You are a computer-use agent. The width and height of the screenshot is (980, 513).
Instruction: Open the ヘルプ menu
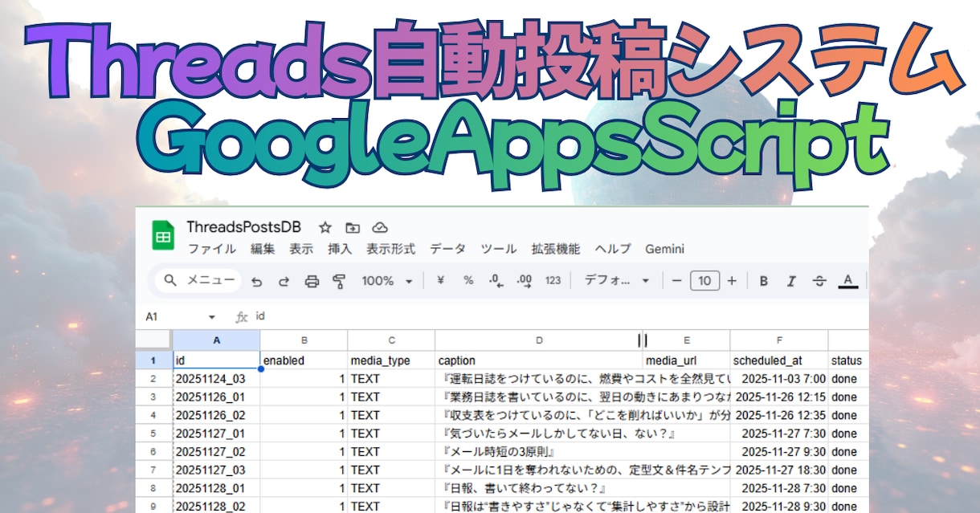click(x=612, y=249)
